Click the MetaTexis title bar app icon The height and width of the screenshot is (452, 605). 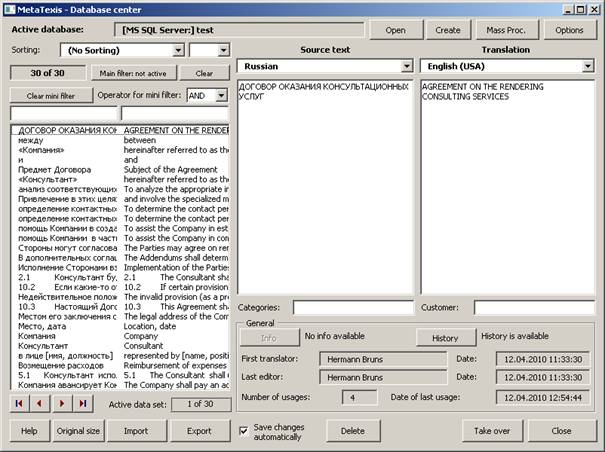[x=11, y=9]
